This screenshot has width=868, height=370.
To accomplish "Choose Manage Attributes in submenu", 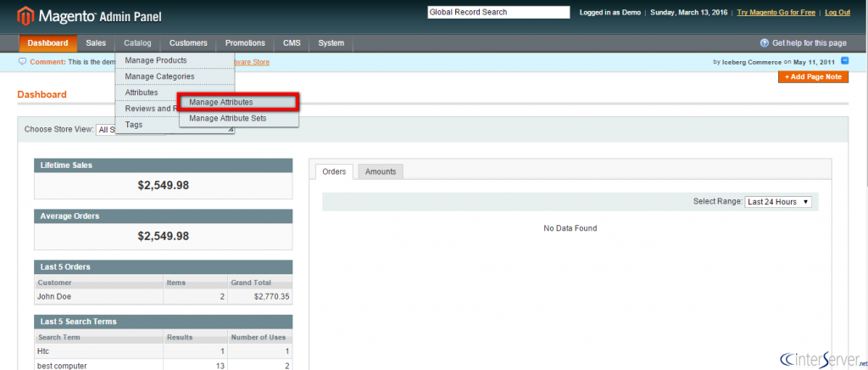I will point(238,103).
